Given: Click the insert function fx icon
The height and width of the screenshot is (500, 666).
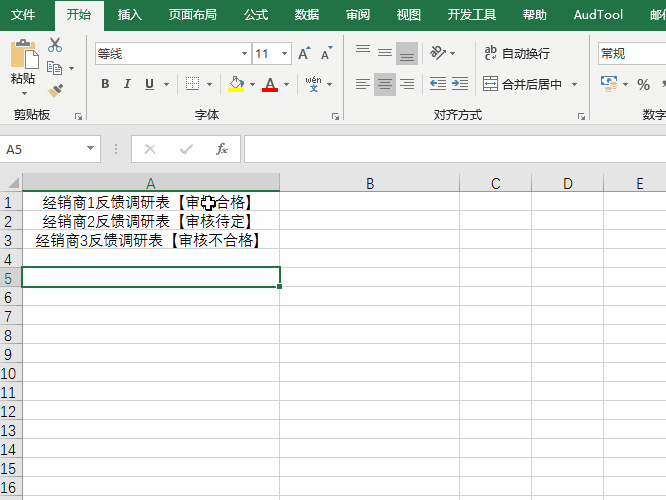Looking at the screenshot, I should (x=222, y=149).
